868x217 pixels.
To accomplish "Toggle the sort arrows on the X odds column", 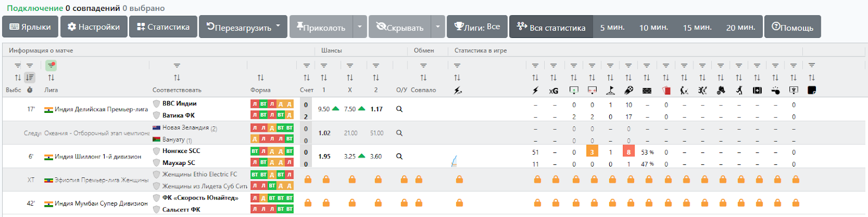I will (x=350, y=78).
